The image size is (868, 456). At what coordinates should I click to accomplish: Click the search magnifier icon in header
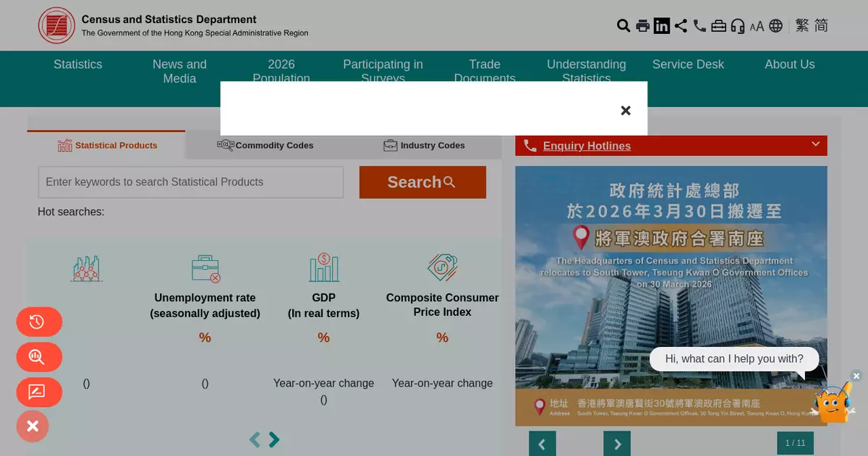pos(623,26)
